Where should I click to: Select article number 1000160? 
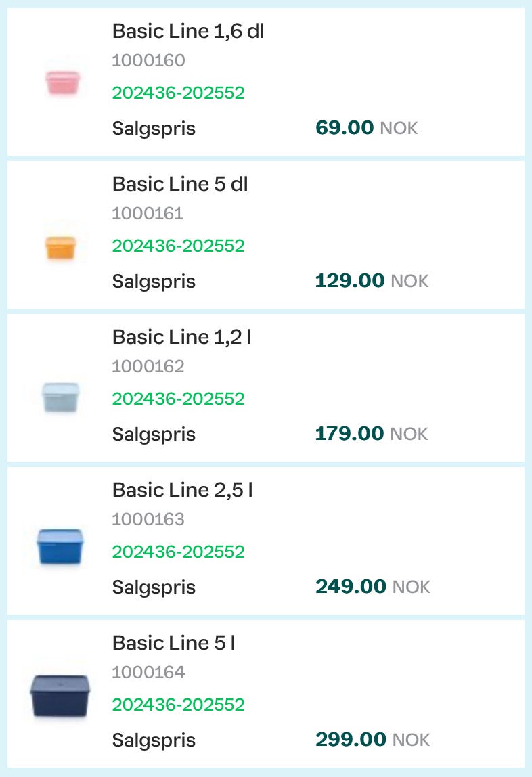(148, 61)
